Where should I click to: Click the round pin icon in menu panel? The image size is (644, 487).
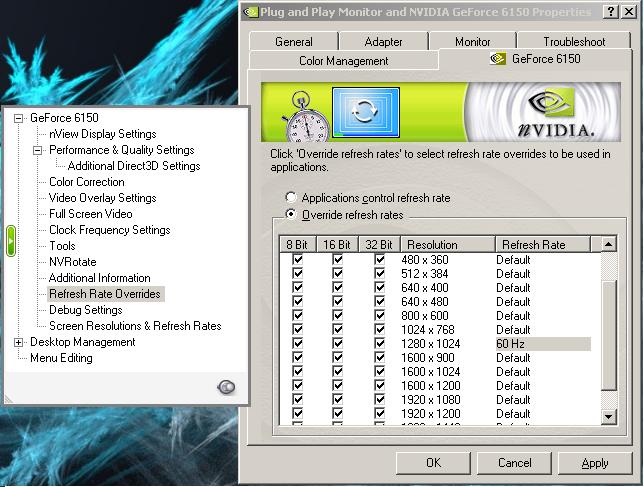[226, 386]
